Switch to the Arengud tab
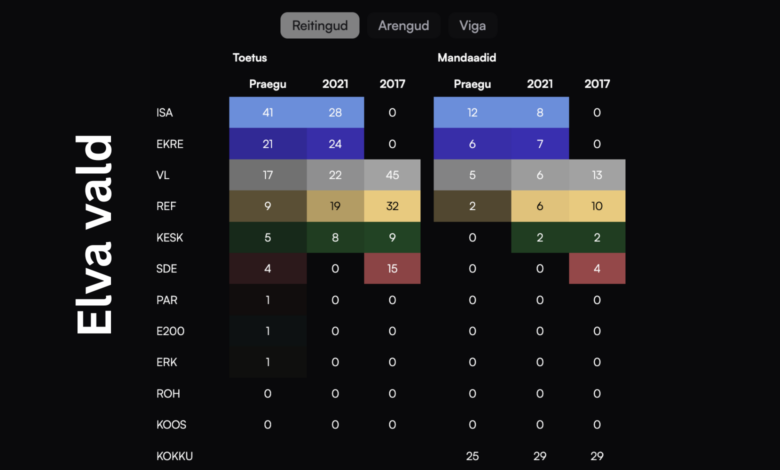Screen dimensions: 780x470 [x=403, y=25]
